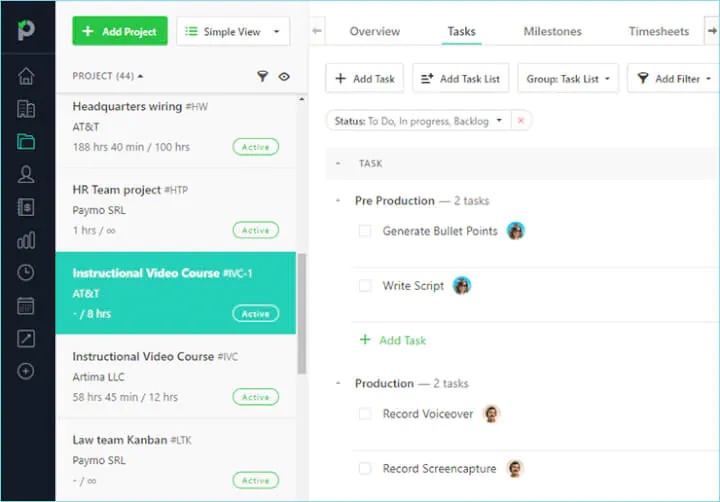Viewport: 720px width, 502px height.
Task: Open the Clients building icon
Action: point(26,109)
